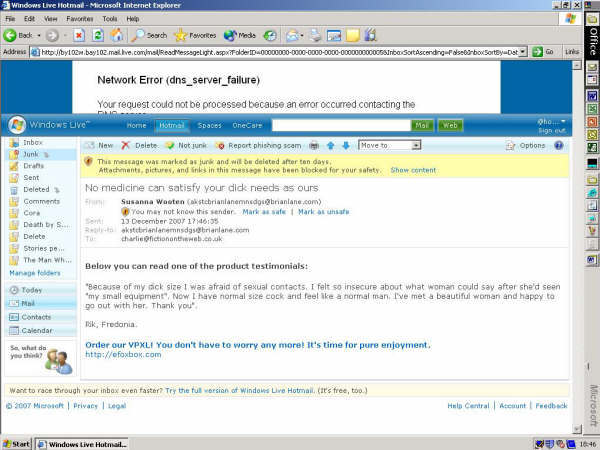Viewport: 600px width, 450px height.
Task: Open the Junk folder
Action: coord(31,154)
